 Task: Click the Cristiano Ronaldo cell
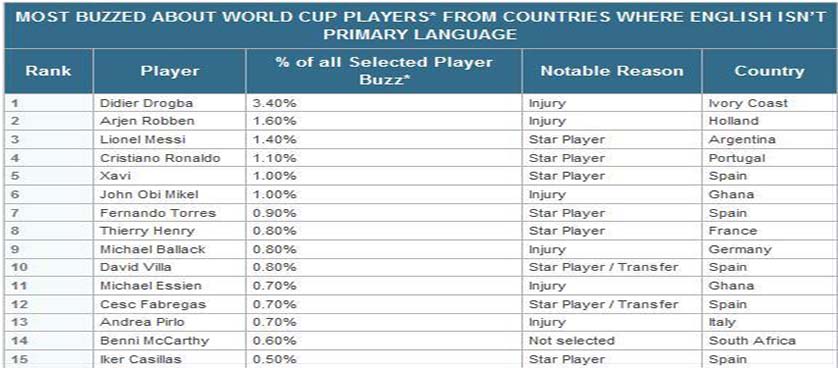click(169, 158)
